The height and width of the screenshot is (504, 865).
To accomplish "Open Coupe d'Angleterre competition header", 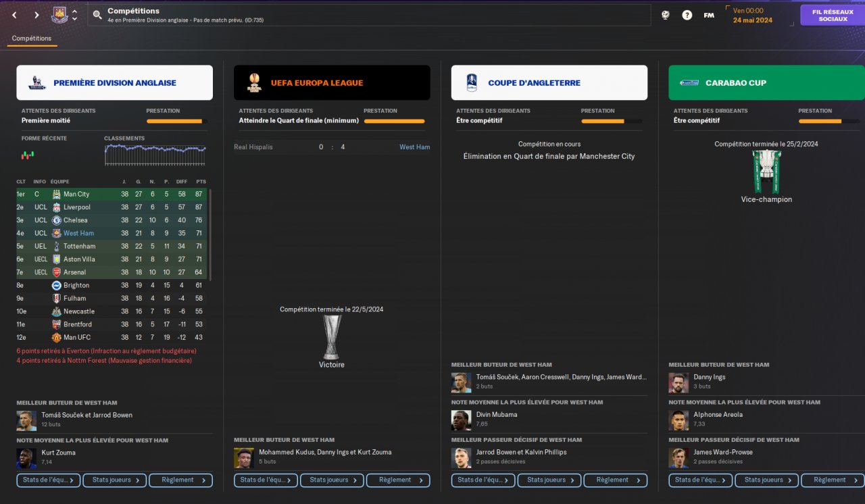I will point(549,82).
